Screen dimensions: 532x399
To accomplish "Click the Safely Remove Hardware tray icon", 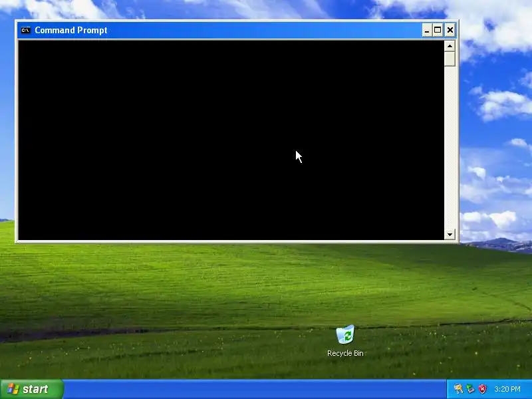I will [x=470, y=389].
